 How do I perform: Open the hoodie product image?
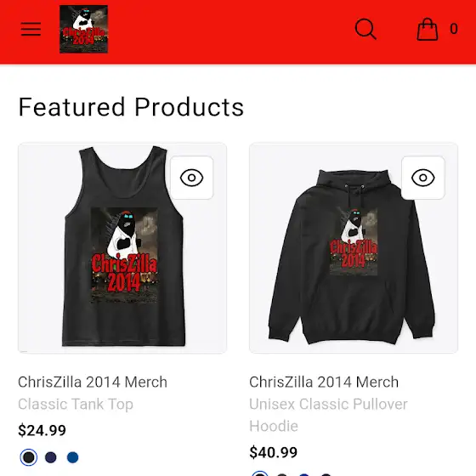354,248
